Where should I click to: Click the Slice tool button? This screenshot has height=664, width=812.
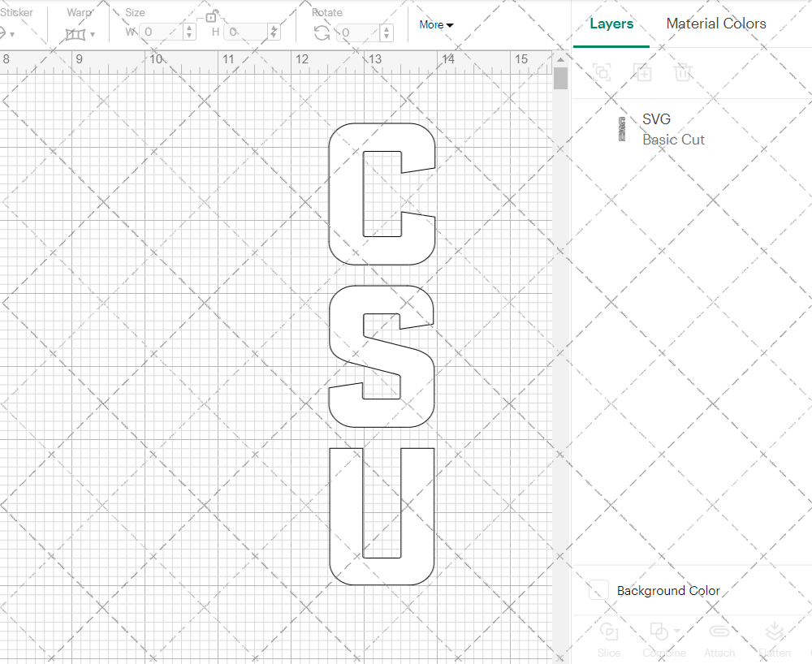608,640
